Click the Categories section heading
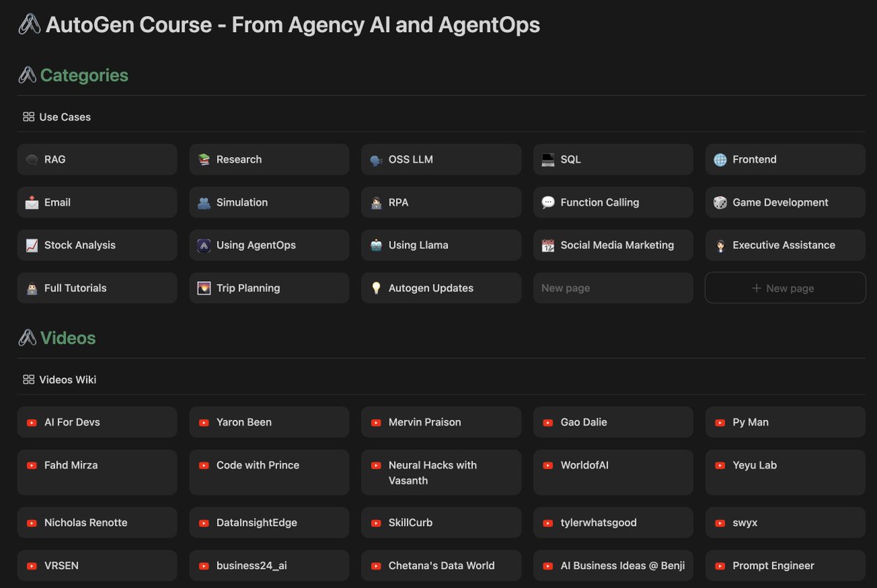This screenshot has width=877, height=588. 84,75
